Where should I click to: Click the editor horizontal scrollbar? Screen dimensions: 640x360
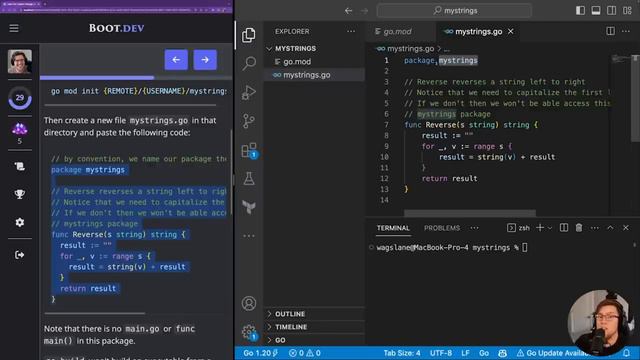pos(470,213)
